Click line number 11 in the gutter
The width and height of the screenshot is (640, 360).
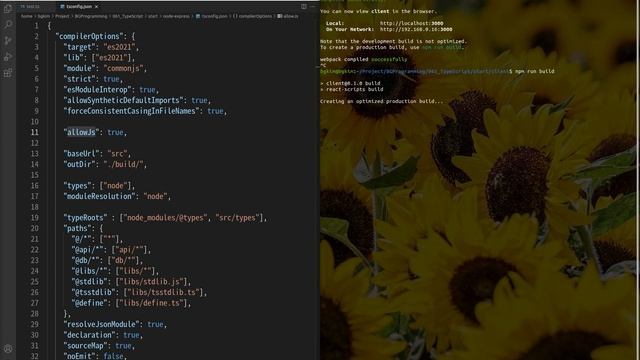35,132
